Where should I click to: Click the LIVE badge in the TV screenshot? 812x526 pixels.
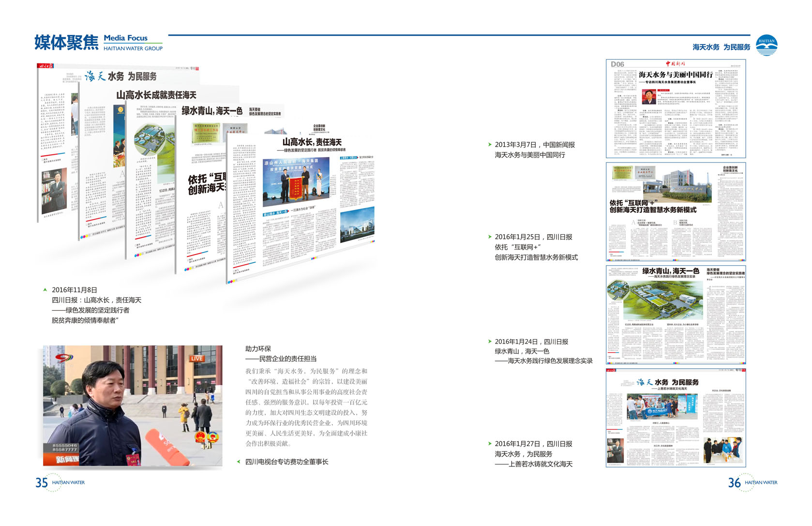click(x=196, y=359)
